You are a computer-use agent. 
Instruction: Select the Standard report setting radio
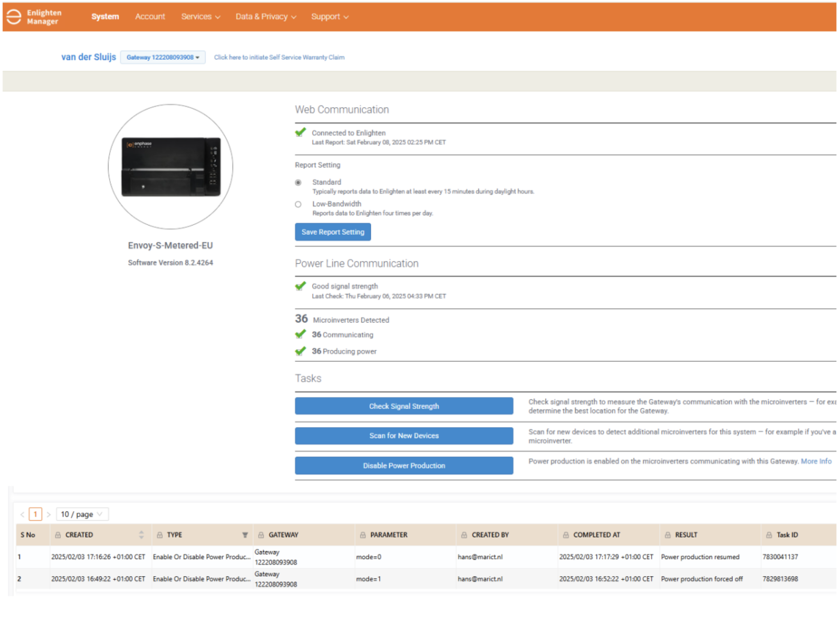298,183
